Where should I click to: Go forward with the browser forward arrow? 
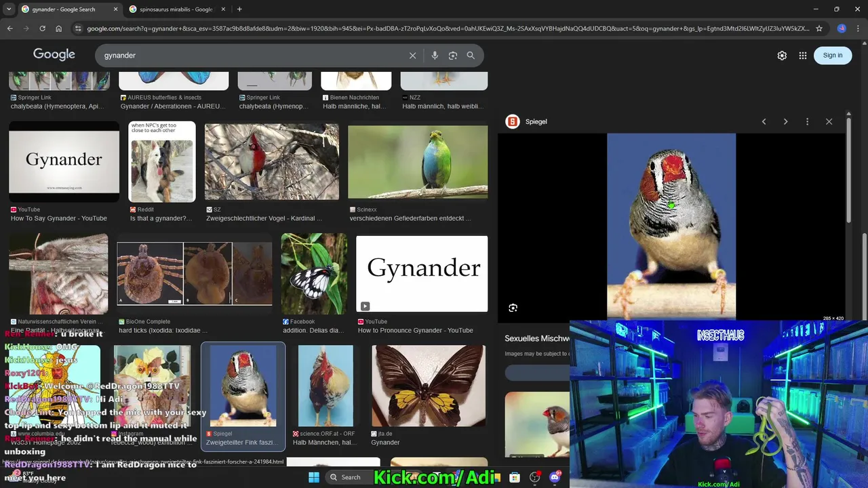[x=26, y=28]
